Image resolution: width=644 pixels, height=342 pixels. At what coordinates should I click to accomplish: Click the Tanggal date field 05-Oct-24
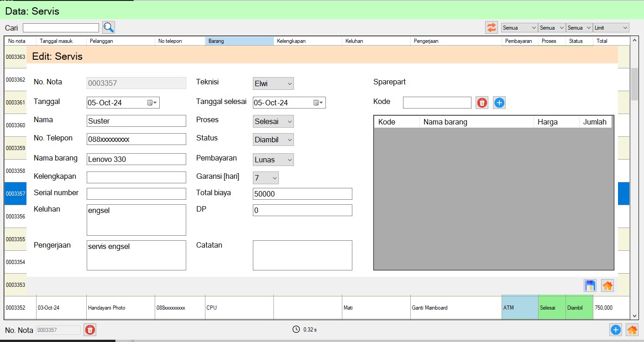click(123, 103)
